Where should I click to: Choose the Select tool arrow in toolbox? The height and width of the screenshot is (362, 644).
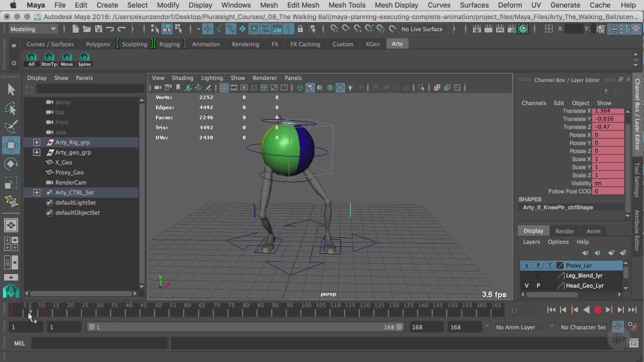coord(11,89)
